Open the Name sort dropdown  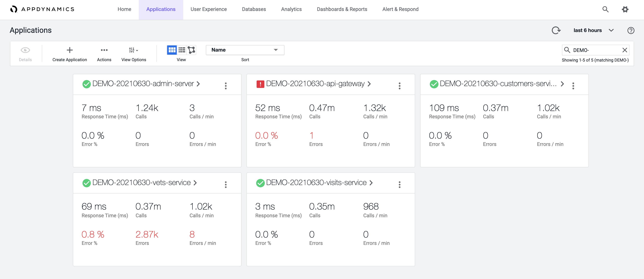(x=245, y=50)
